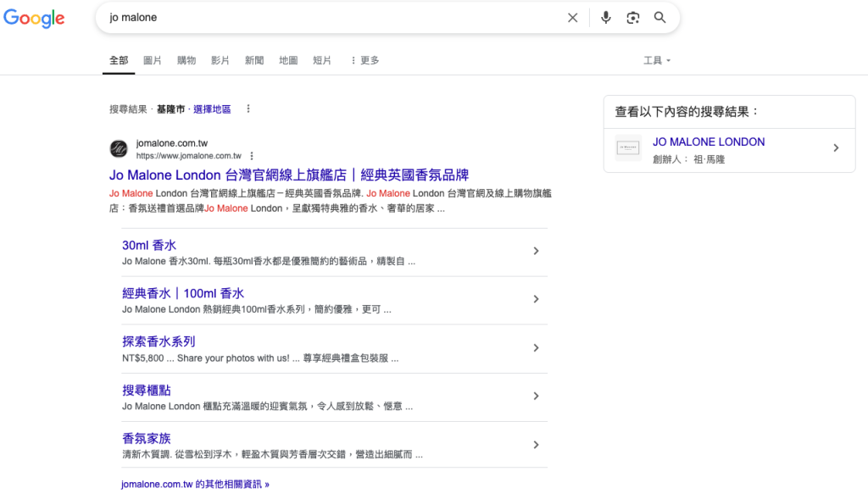The width and height of the screenshot is (868, 499).
Task: Expand the 經典香水｜100ml 香水 chevron
Action: tap(536, 299)
